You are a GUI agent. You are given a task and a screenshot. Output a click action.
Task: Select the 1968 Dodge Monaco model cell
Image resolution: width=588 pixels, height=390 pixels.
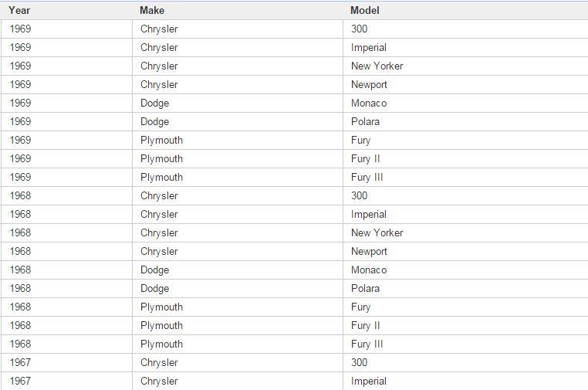click(x=465, y=270)
